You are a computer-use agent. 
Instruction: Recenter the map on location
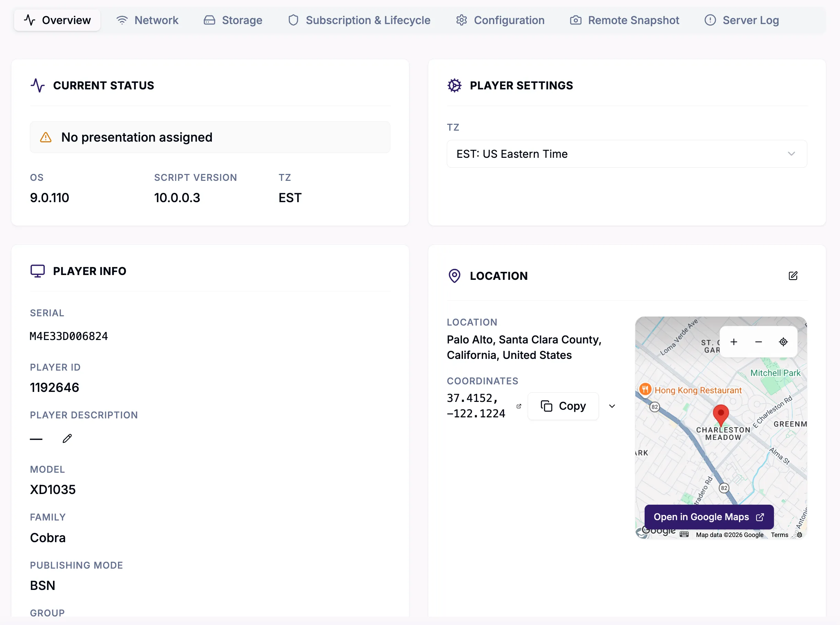pyautogui.click(x=783, y=342)
